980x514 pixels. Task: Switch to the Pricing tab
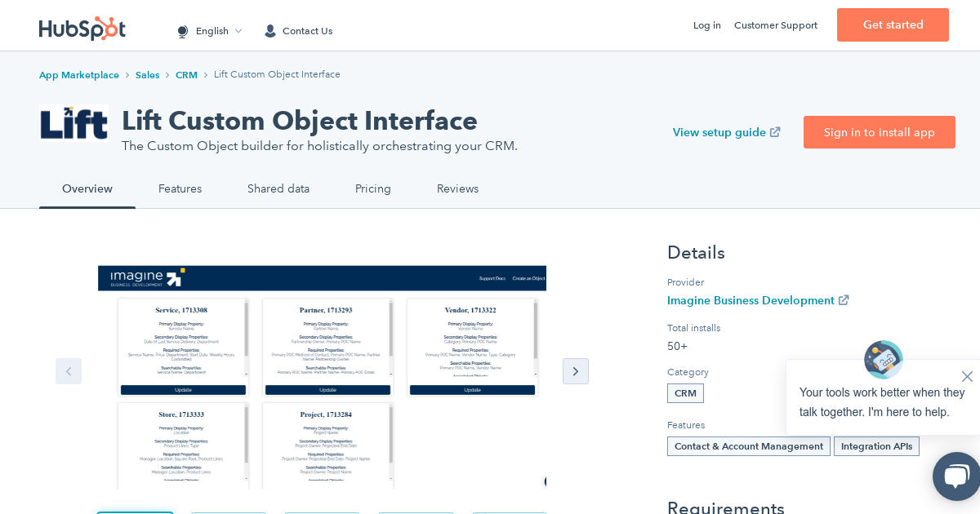(x=373, y=188)
